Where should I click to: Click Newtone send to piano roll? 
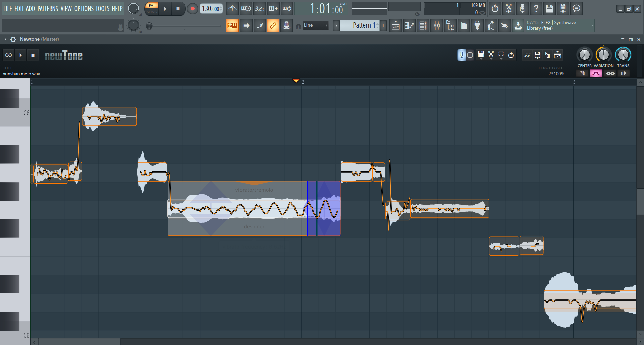pos(527,55)
